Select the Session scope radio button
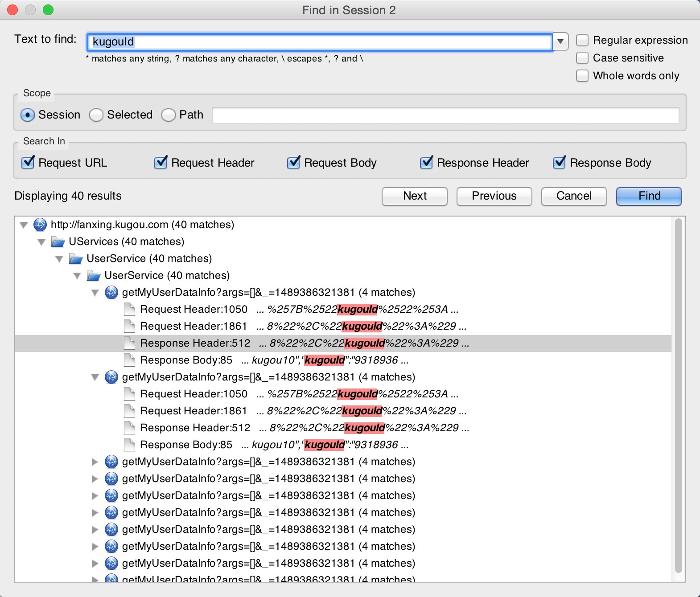The width and height of the screenshot is (700, 597). coord(28,115)
